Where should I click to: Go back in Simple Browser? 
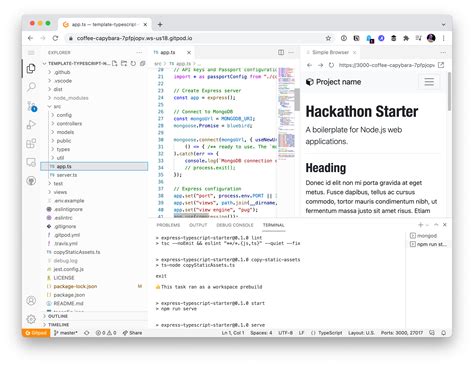point(309,65)
